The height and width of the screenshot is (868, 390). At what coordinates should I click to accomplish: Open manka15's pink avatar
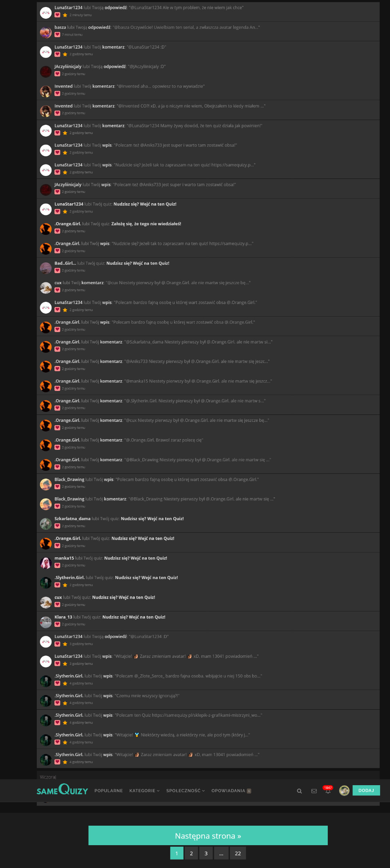tap(46, 563)
